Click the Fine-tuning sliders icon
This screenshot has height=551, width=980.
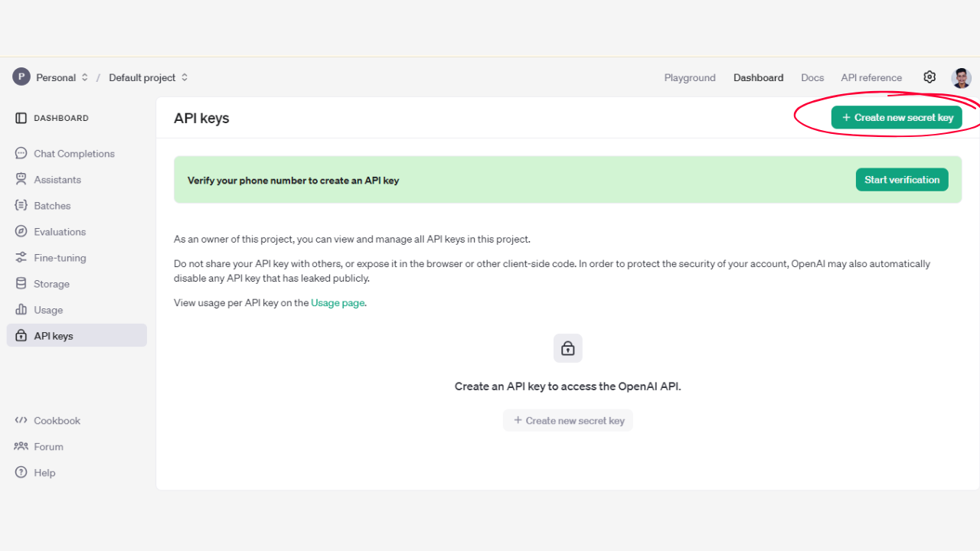point(21,257)
